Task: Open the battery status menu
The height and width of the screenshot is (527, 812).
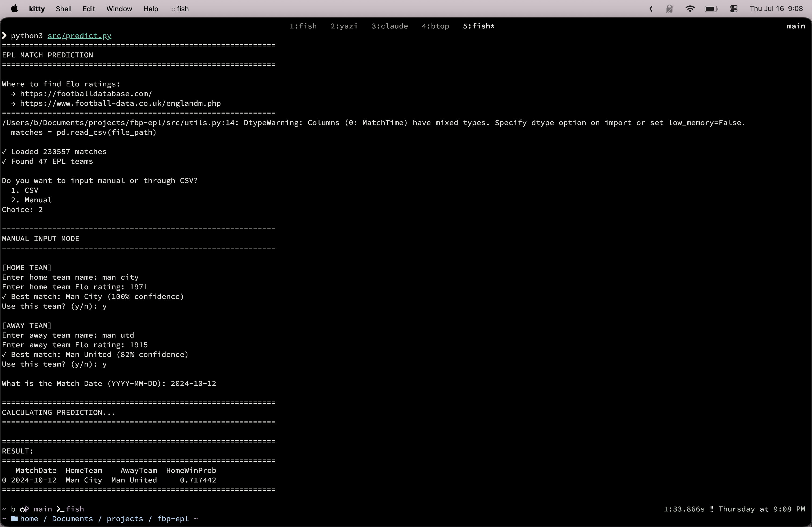Action: 711,9
